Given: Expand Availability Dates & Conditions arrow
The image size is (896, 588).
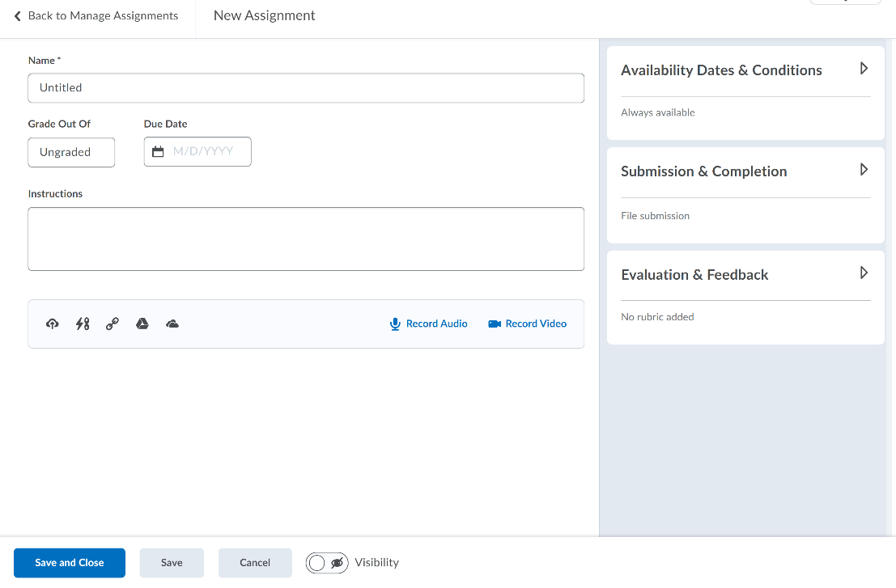Looking at the screenshot, I should click(x=864, y=69).
